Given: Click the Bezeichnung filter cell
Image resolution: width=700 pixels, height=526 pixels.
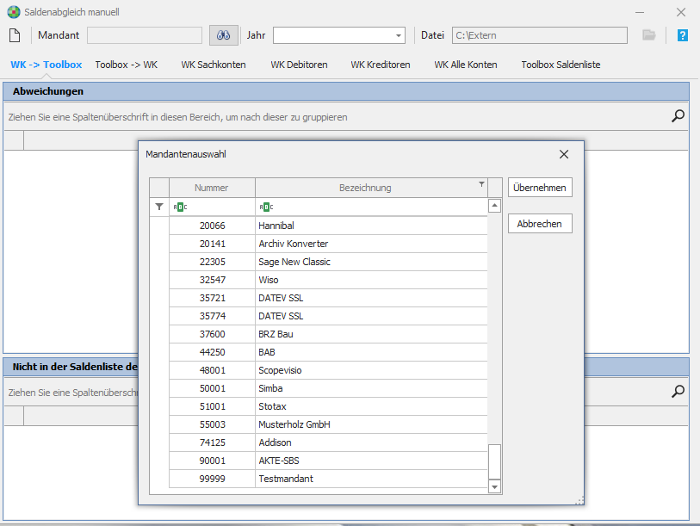Looking at the screenshot, I should point(371,207).
